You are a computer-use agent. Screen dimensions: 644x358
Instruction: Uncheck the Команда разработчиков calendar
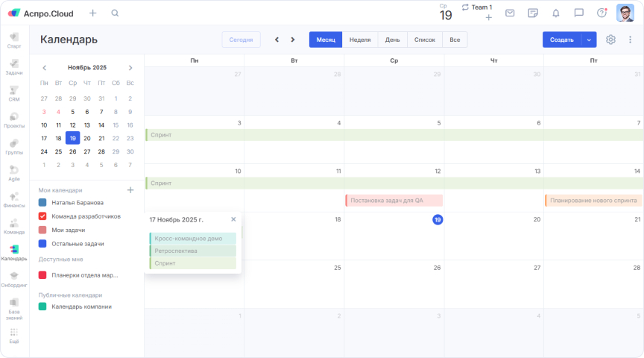(42, 216)
